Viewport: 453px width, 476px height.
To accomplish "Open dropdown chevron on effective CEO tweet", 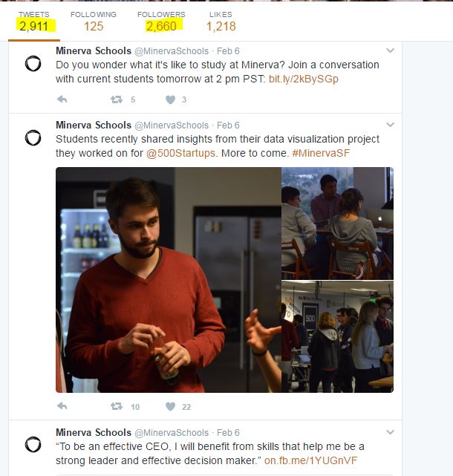I will tap(391, 432).
